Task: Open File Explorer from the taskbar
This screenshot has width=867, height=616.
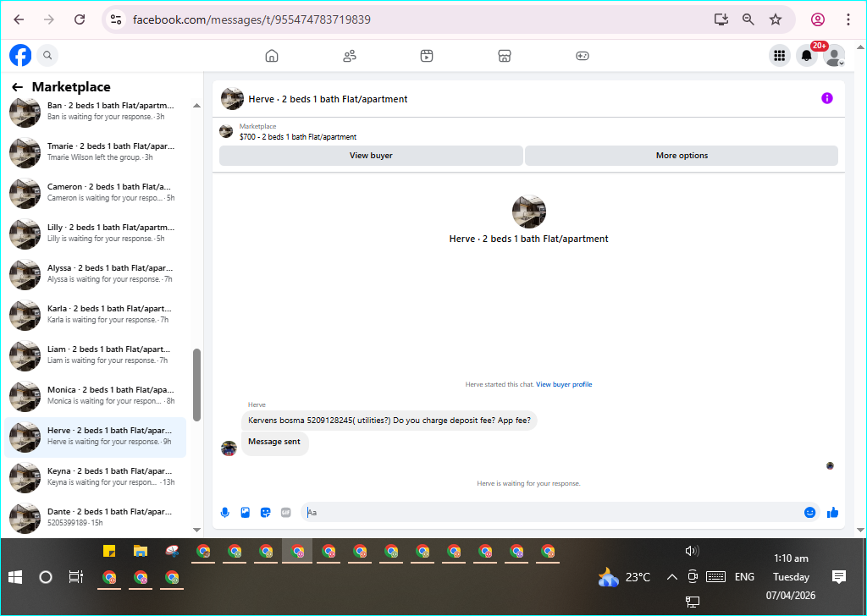Action: tap(141, 552)
